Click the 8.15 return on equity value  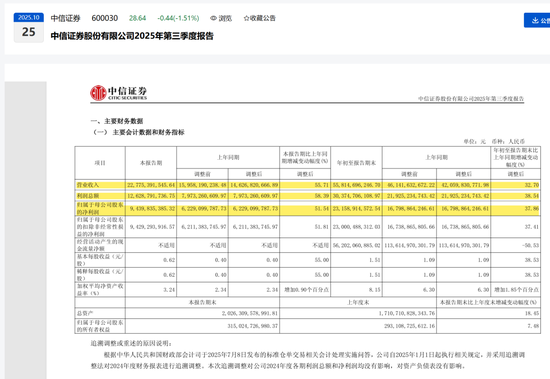[375, 290]
